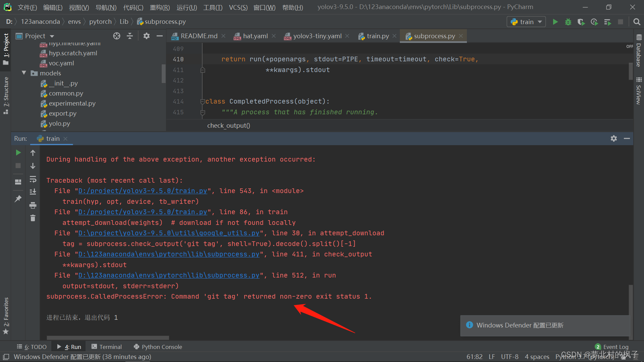Image resolution: width=644 pixels, height=362 pixels.
Task: Open the Python Console
Action: click(158, 347)
